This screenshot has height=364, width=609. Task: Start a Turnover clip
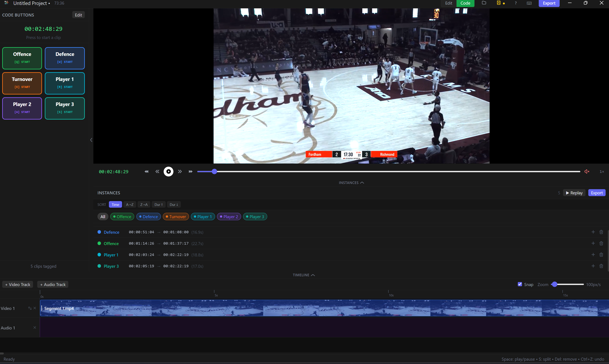[x=22, y=83]
